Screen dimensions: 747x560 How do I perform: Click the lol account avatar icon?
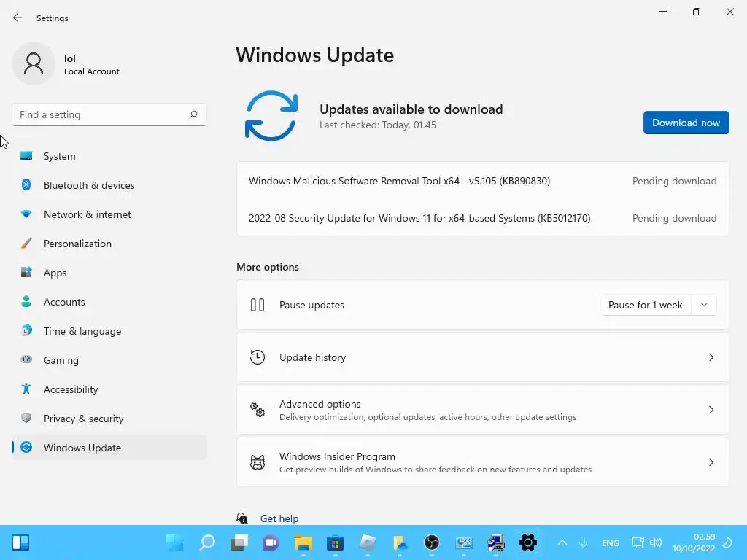tap(34, 63)
